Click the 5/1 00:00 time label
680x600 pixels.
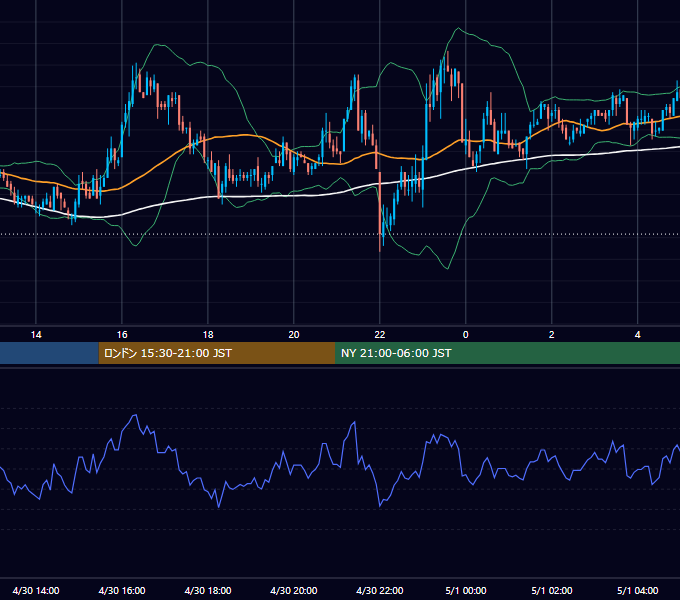click(466, 590)
